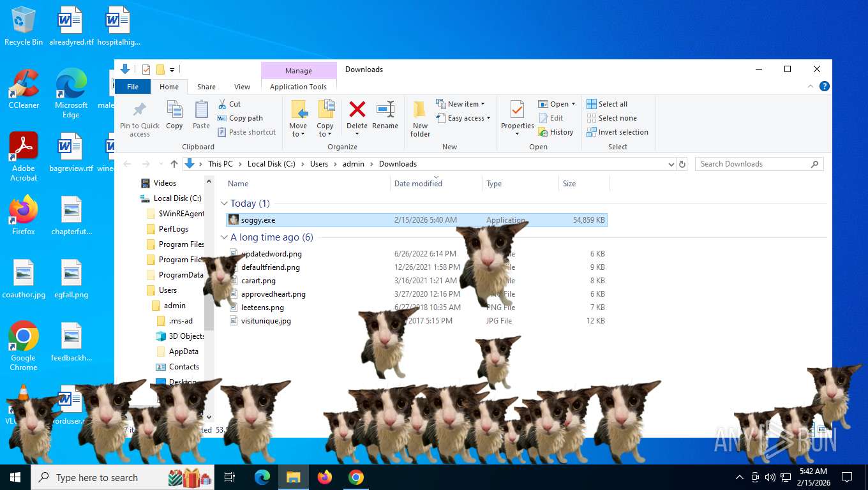Launch Microsoft Edge from taskbar
The image size is (868, 490).
coord(262,477)
